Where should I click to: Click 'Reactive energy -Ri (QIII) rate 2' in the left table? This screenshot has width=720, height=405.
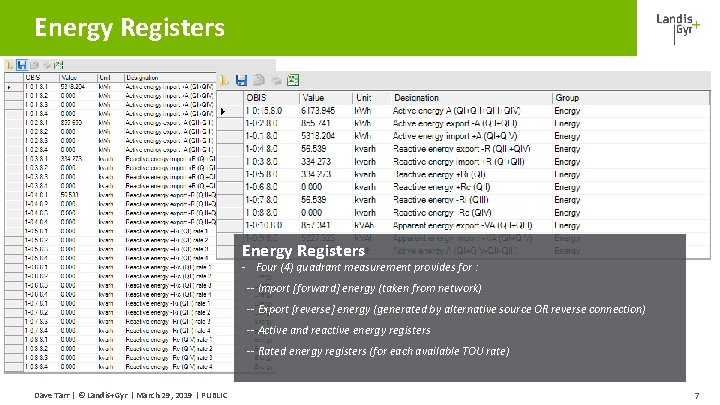pos(168,313)
